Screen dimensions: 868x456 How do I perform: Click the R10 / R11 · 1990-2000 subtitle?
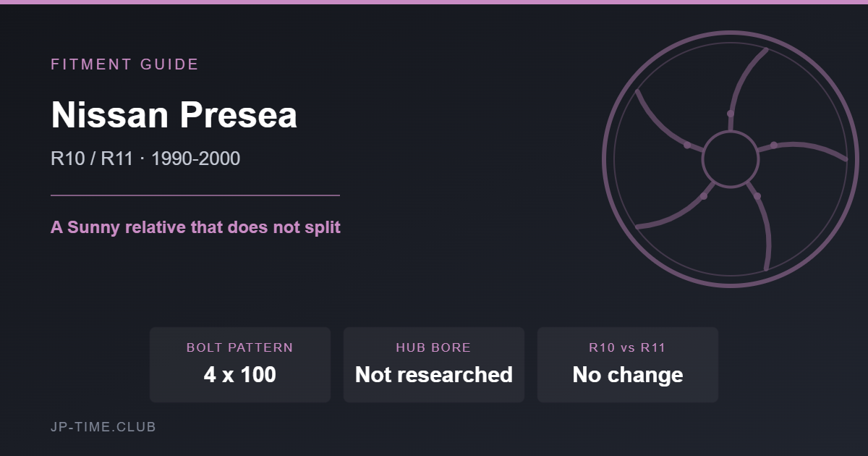point(145,159)
